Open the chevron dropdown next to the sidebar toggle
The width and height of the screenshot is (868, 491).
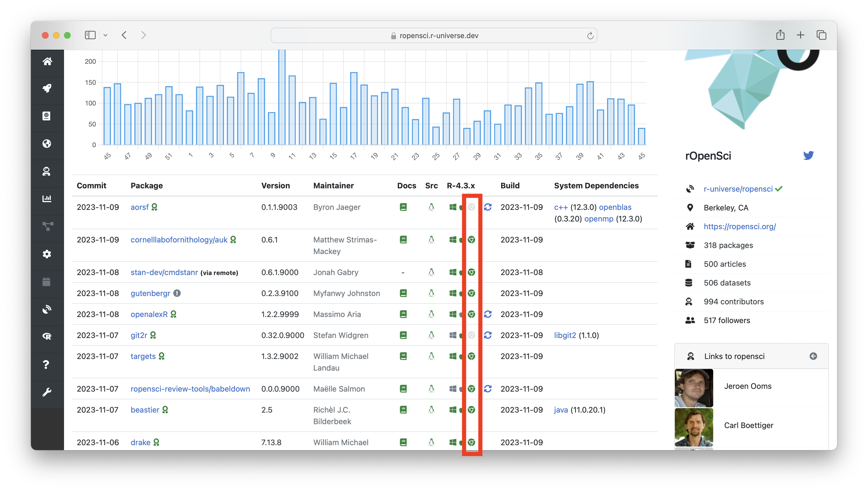tap(105, 35)
